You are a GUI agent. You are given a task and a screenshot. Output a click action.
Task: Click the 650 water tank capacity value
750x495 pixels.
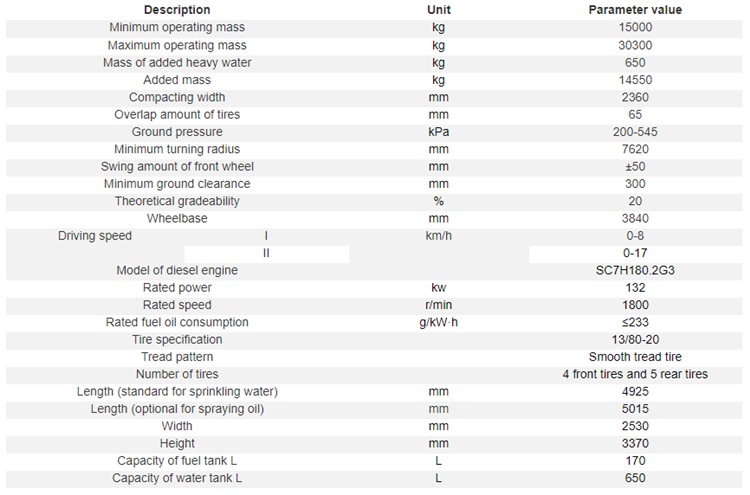pos(635,478)
